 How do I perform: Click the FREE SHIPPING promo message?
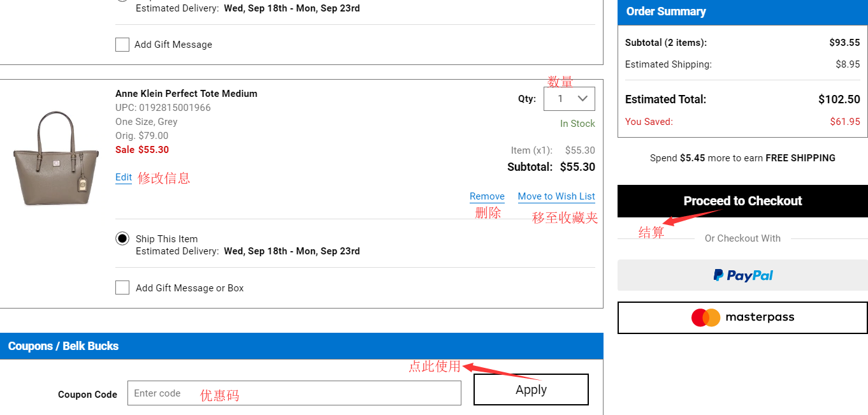(742, 158)
